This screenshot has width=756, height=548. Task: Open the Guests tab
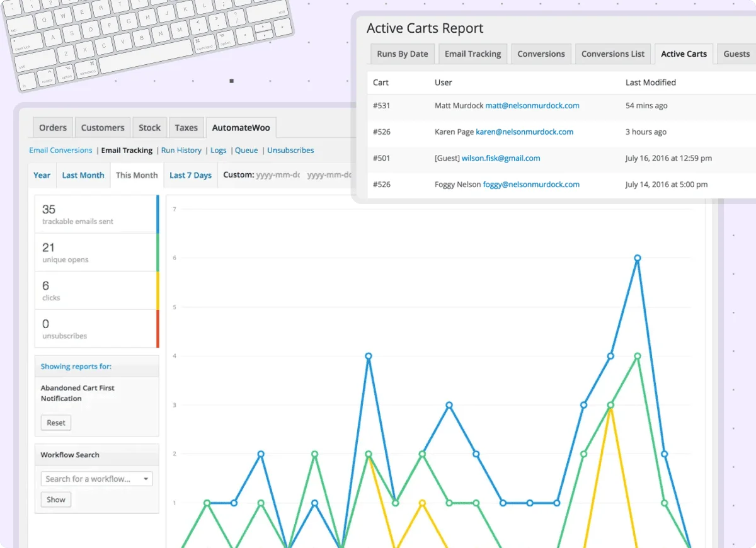pos(736,54)
